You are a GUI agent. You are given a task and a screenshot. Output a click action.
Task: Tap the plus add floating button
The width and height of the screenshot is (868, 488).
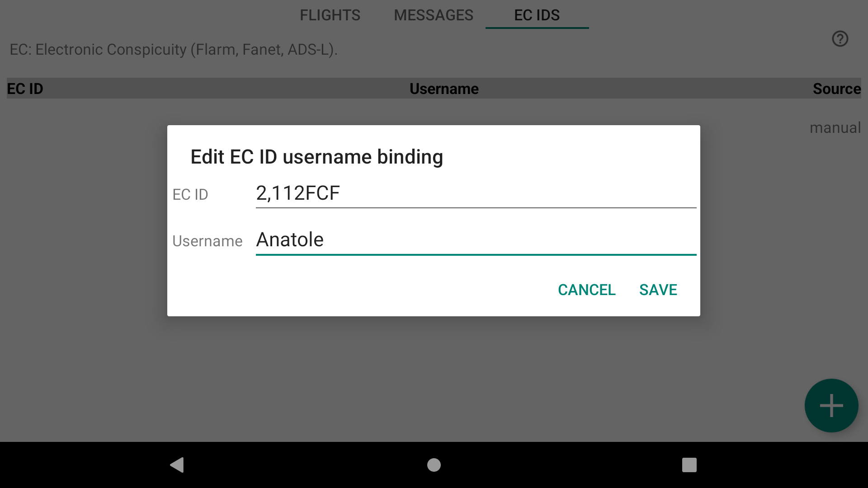(x=831, y=405)
